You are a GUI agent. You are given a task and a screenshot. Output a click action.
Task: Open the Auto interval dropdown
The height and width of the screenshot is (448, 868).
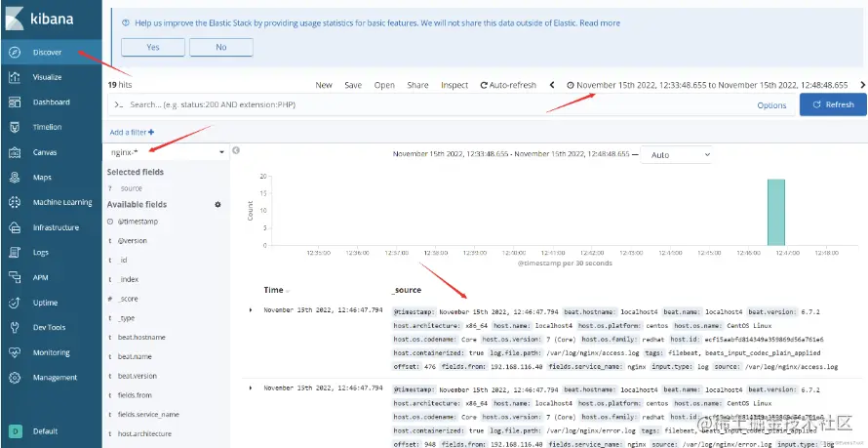click(676, 155)
